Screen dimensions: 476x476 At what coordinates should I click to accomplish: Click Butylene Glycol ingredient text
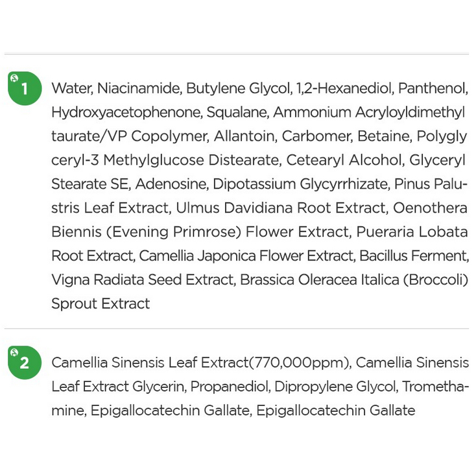pyautogui.click(x=239, y=88)
